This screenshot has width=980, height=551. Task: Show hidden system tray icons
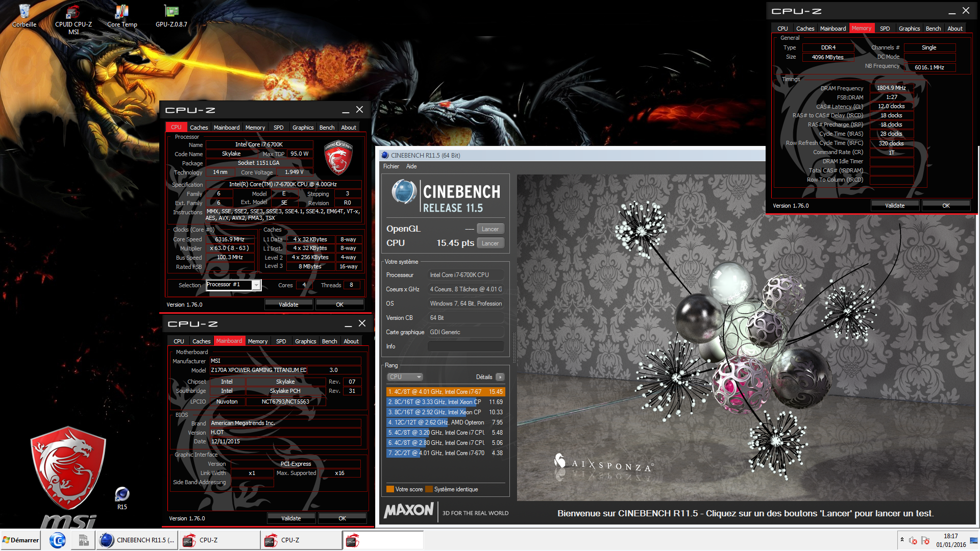pos(902,540)
